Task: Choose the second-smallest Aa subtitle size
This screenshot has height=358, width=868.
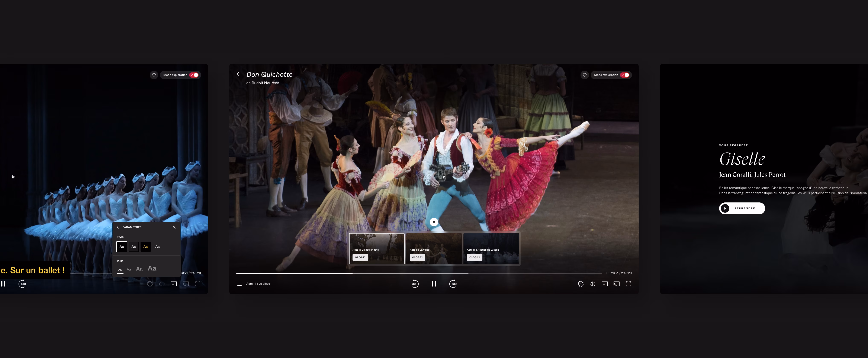Action: (129, 269)
